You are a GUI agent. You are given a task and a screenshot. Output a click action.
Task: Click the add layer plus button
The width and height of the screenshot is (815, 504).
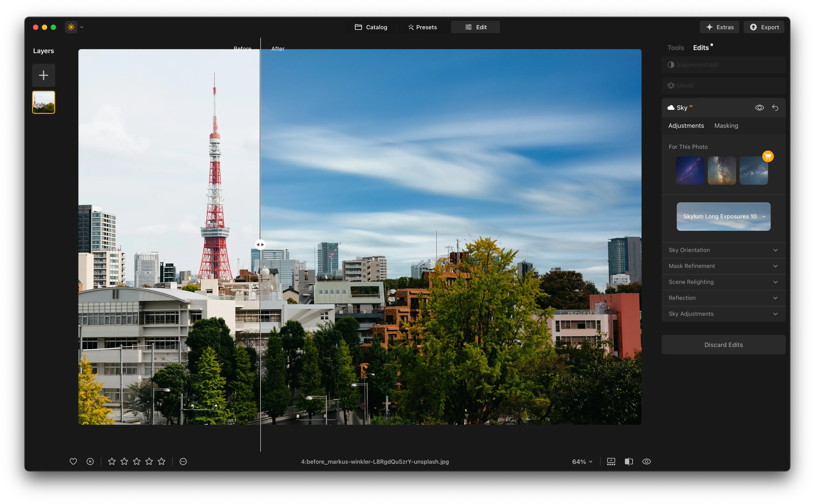43,75
